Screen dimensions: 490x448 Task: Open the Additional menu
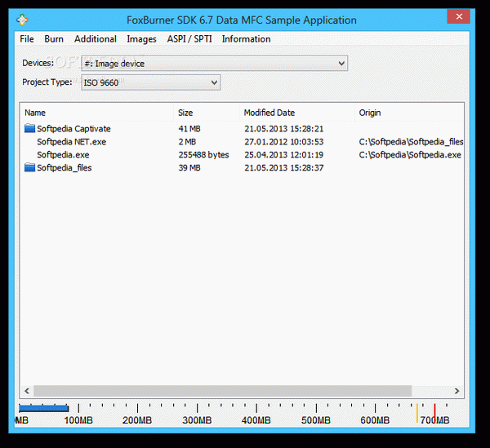point(96,39)
